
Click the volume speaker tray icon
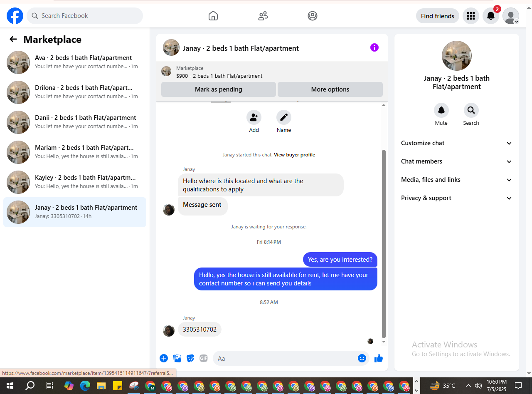pos(478,386)
